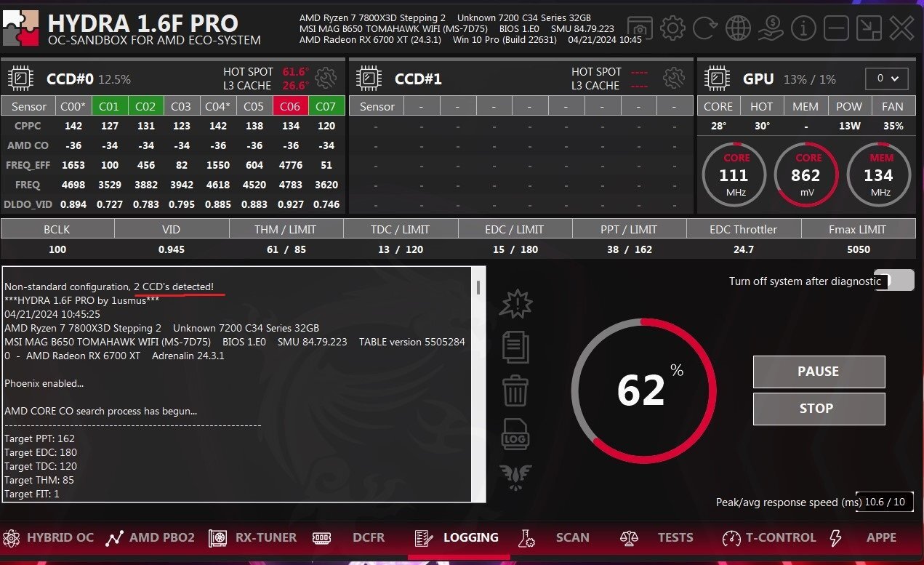Viewport: 924px width, 565px height.
Task: Click the 62% progress ring
Action: [643, 390]
